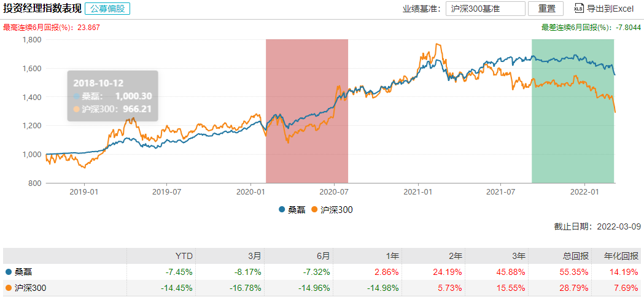Viewport: 644px width, 297px height.
Task: Toggle 桑磊 series via legend label
Action: tap(297, 210)
